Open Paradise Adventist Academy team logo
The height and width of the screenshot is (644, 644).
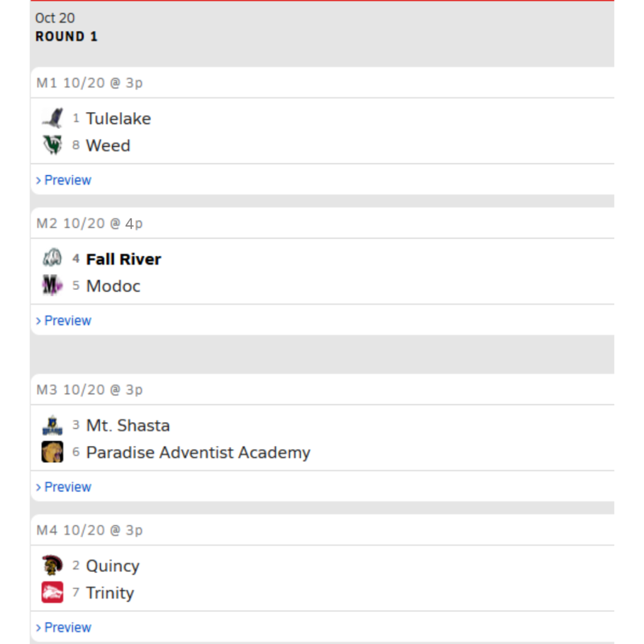(x=52, y=452)
